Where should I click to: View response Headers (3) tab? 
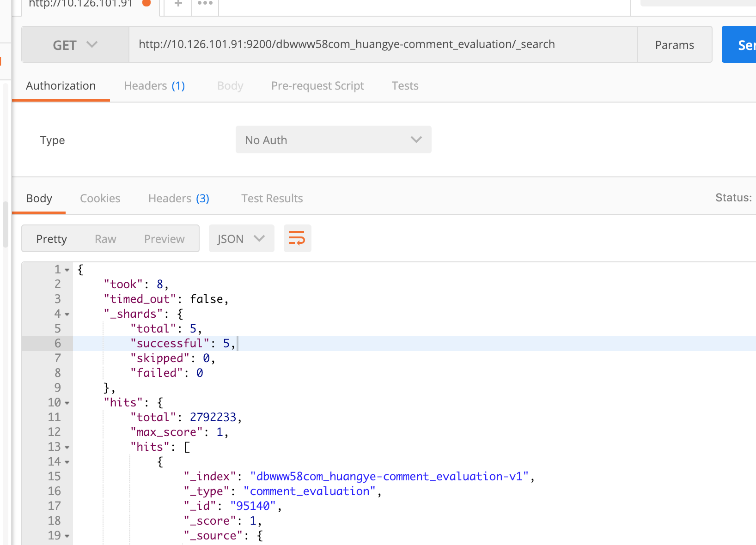click(178, 199)
